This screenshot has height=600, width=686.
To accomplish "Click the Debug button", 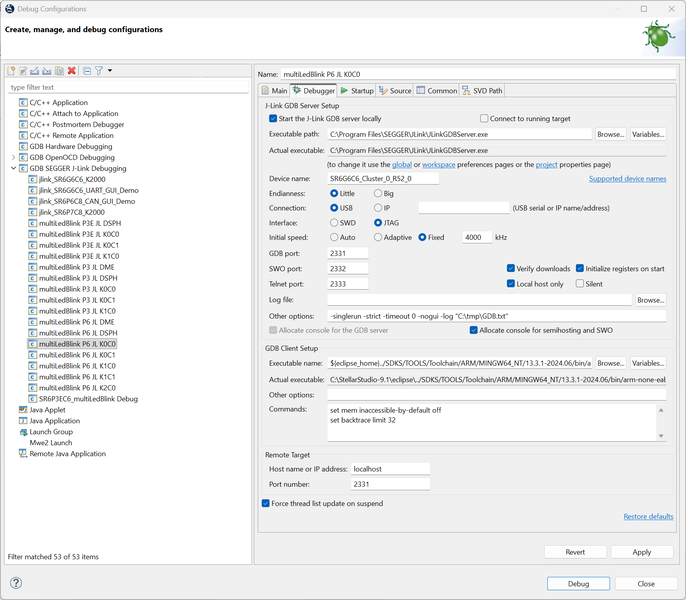I will [x=578, y=584].
